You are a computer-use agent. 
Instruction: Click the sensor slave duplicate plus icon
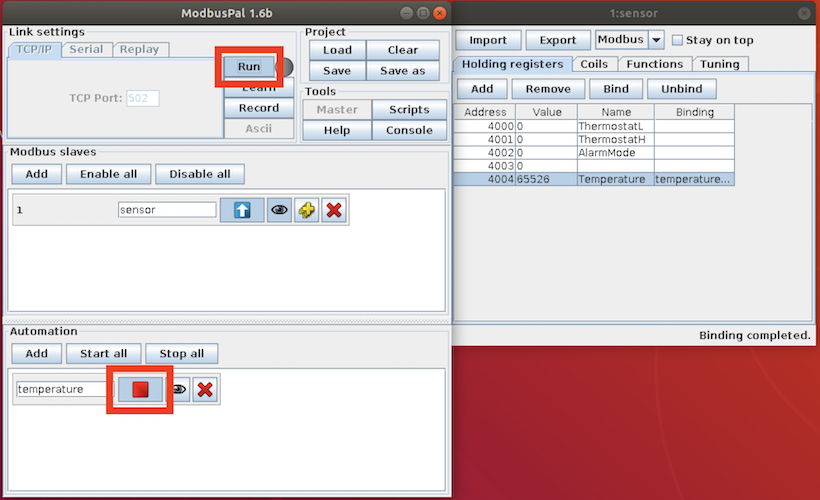click(307, 210)
